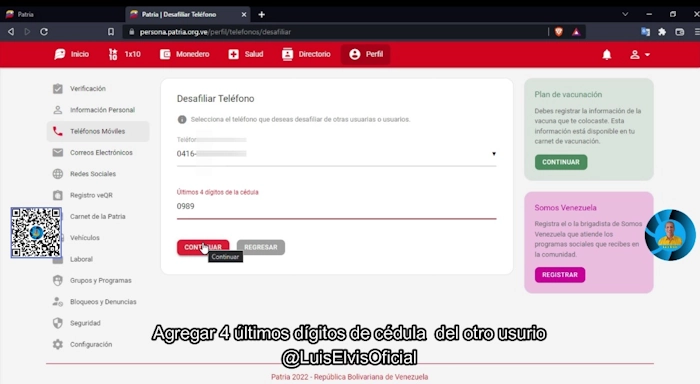The image size is (700, 384).
Task: Click the globe icon for Redes Sociales
Action: pos(58,174)
